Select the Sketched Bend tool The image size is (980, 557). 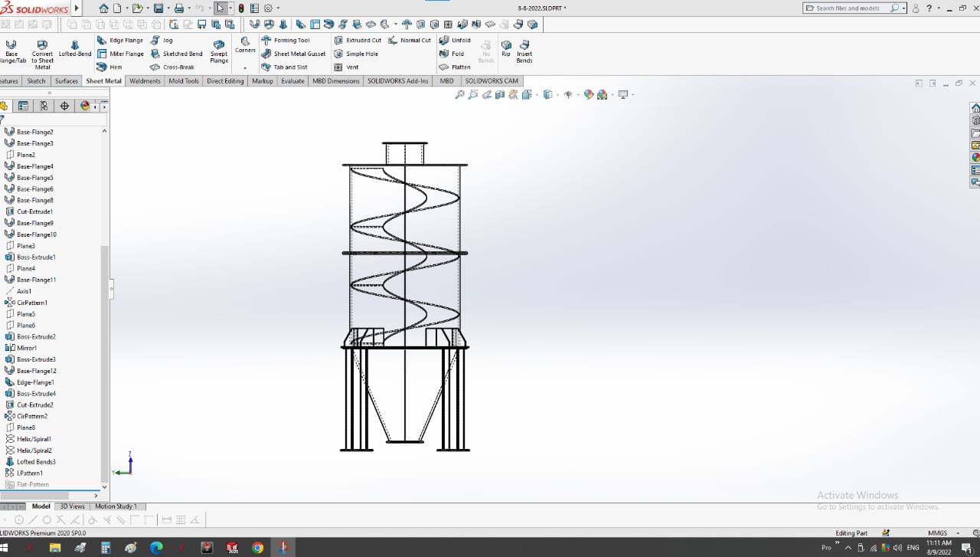point(176,54)
